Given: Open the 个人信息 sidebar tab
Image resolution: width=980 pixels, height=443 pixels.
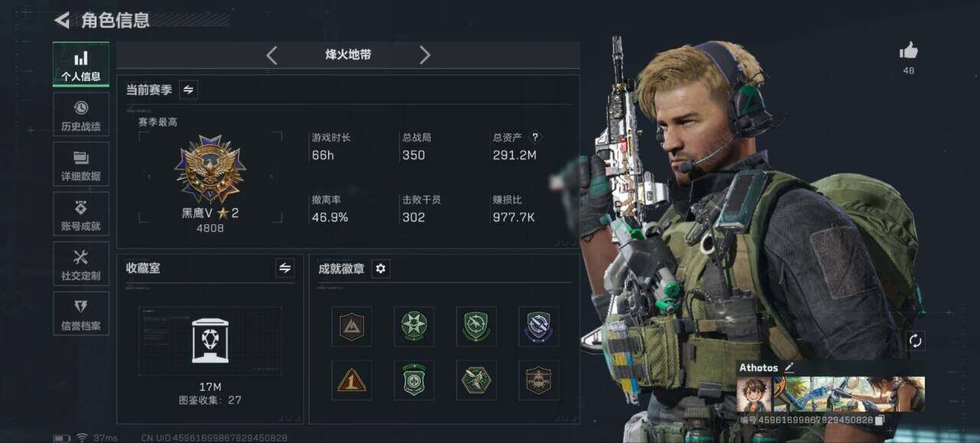Looking at the screenshot, I should 81,65.
